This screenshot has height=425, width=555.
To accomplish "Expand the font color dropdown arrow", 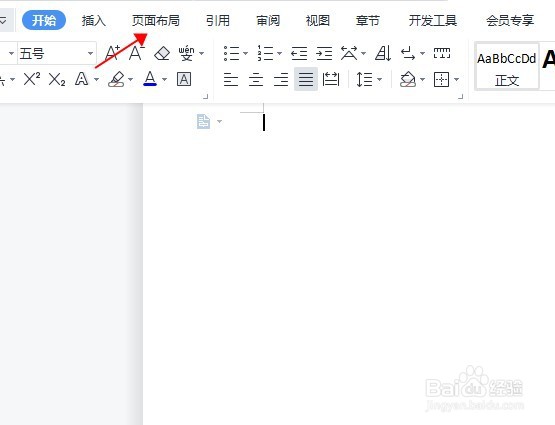I will 165,79.
